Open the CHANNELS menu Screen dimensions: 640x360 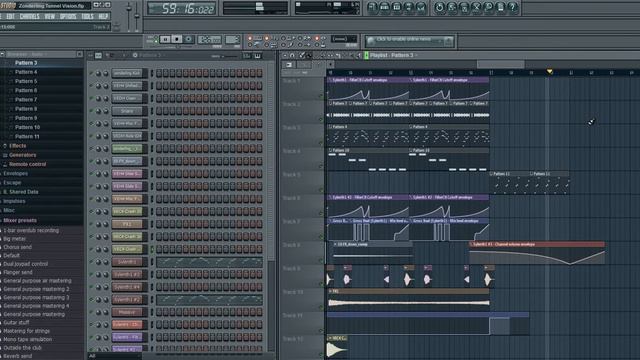click(30, 16)
